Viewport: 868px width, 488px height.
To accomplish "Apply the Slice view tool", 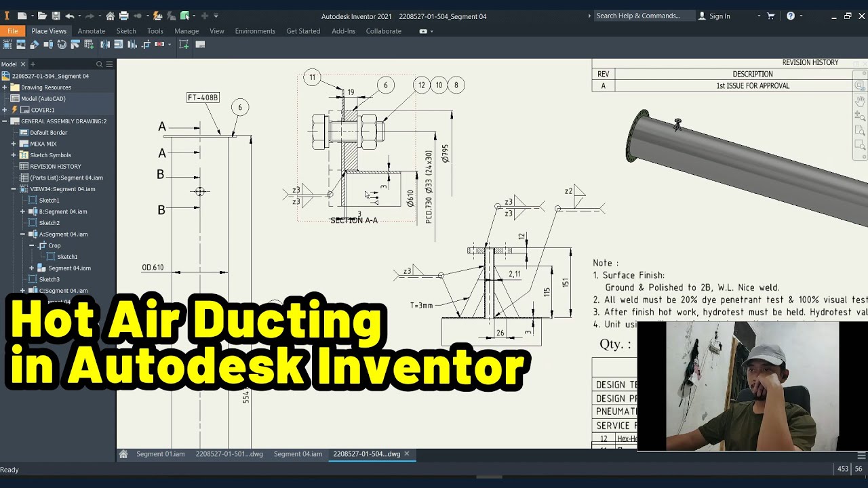I will coord(132,44).
